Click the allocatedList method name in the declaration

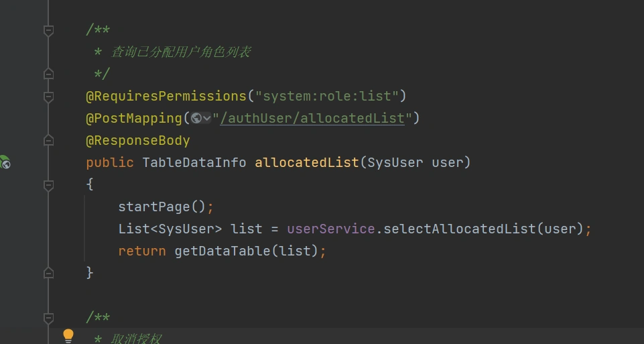pyautogui.click(x=306, y=162)
